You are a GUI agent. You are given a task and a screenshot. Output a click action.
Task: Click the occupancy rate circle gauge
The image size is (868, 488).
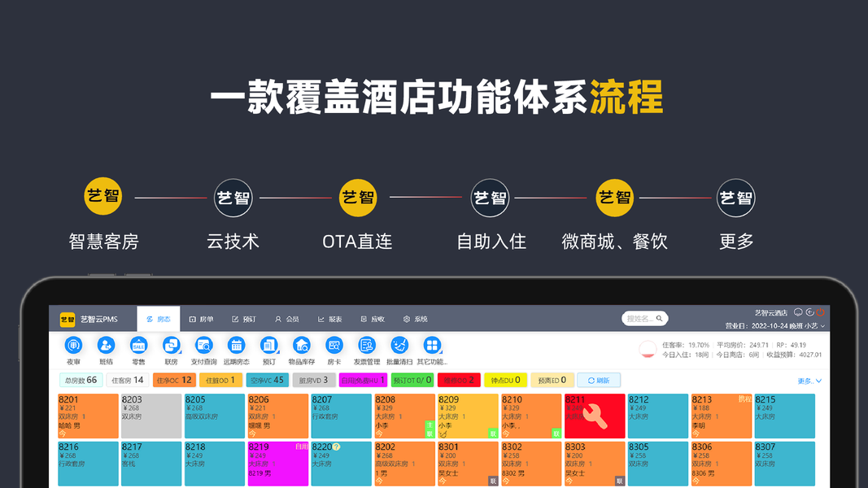coord(647,349)
